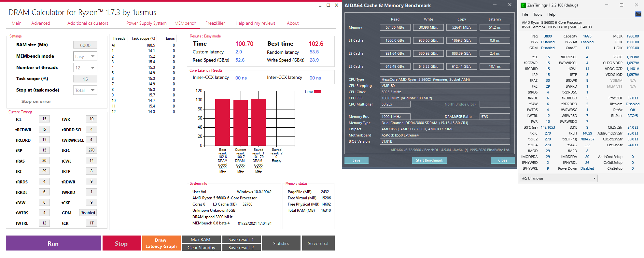Click the Time value 100.70
The height and width of the screenshot is (258, 644).
point(244,44)
